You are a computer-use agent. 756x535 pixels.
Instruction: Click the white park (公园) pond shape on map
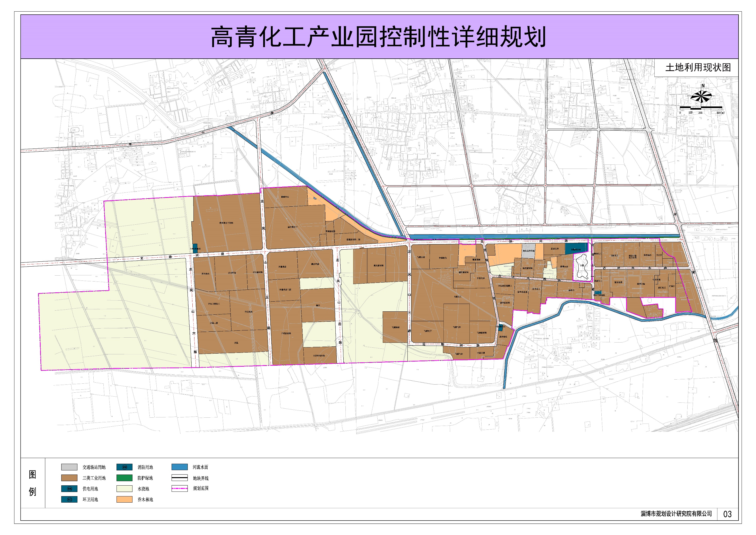pos(582,266)
